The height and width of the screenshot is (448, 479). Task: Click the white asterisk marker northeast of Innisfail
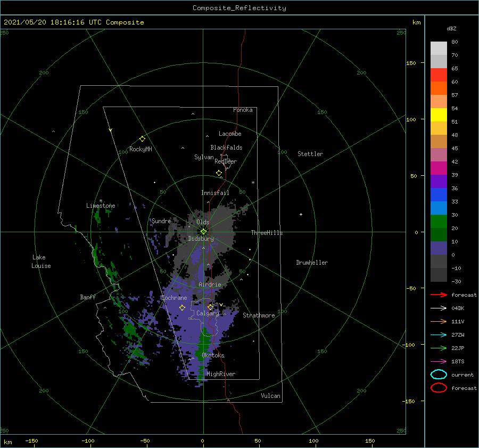[253, 183]
